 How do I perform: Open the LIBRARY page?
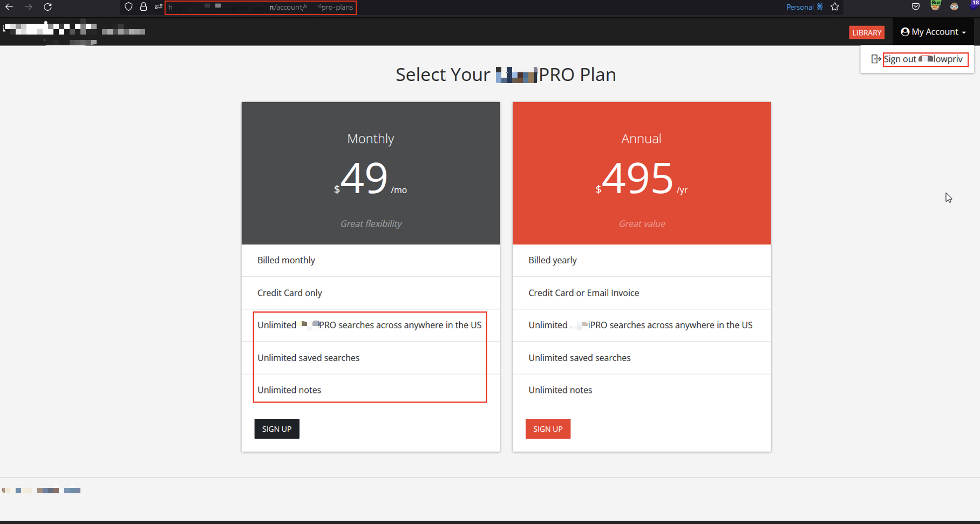pos(867,32)
